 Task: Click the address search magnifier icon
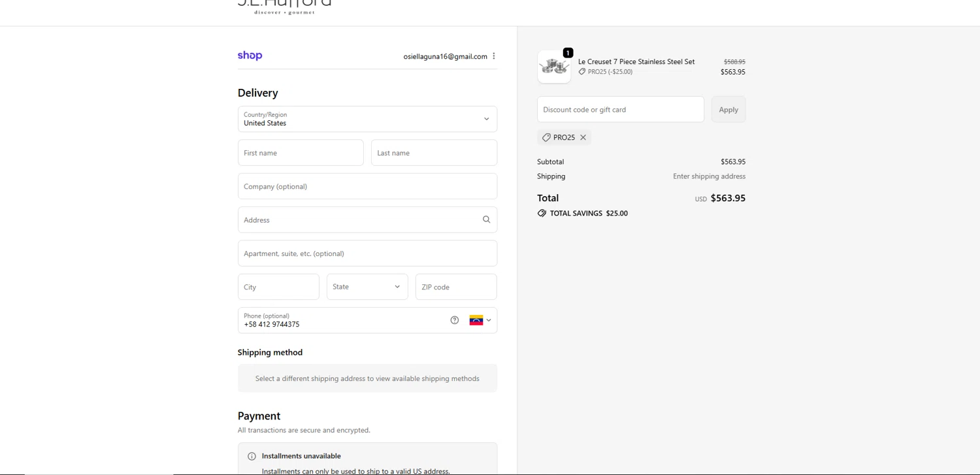point(486,220)
